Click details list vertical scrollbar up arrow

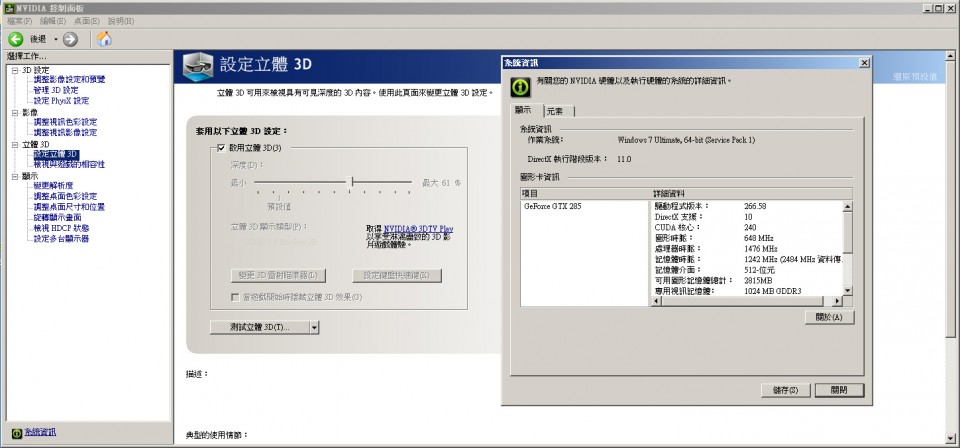coord(847,207)
